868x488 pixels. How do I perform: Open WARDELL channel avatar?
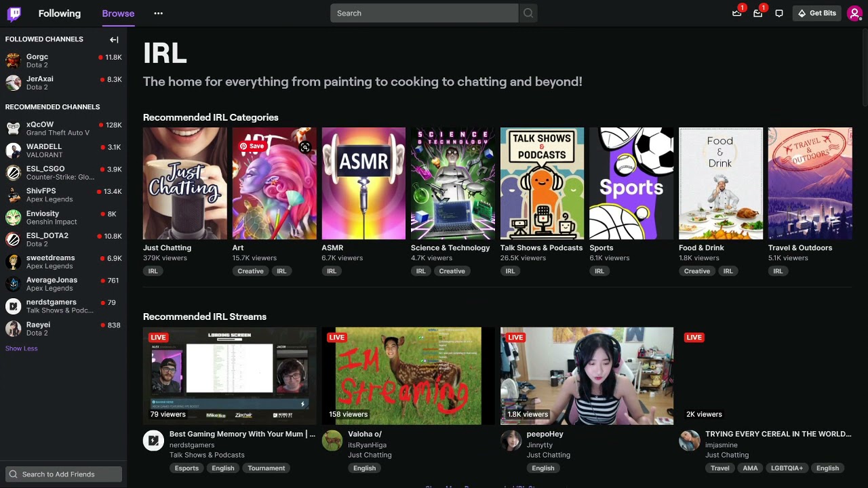(x=13, y=150)
